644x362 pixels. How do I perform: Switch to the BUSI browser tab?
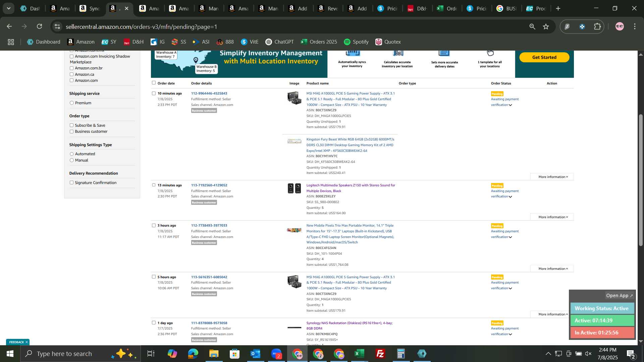point(506,8)
